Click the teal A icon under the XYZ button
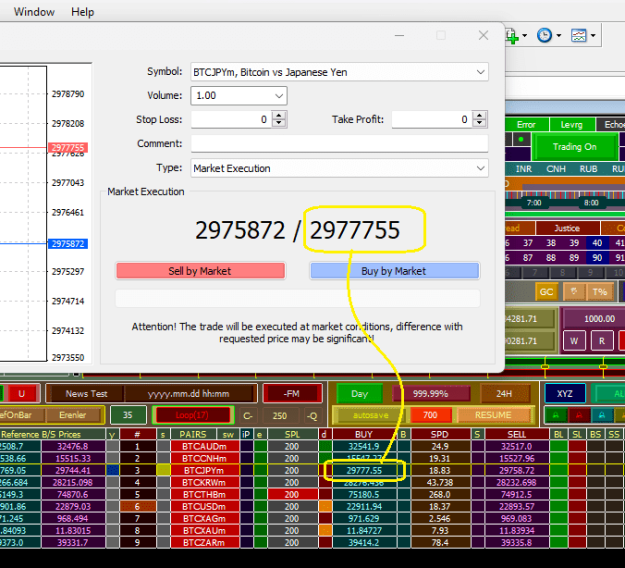The width and height of the screenshot is (625, 568). pyautogui.click(x=602, y=415)
